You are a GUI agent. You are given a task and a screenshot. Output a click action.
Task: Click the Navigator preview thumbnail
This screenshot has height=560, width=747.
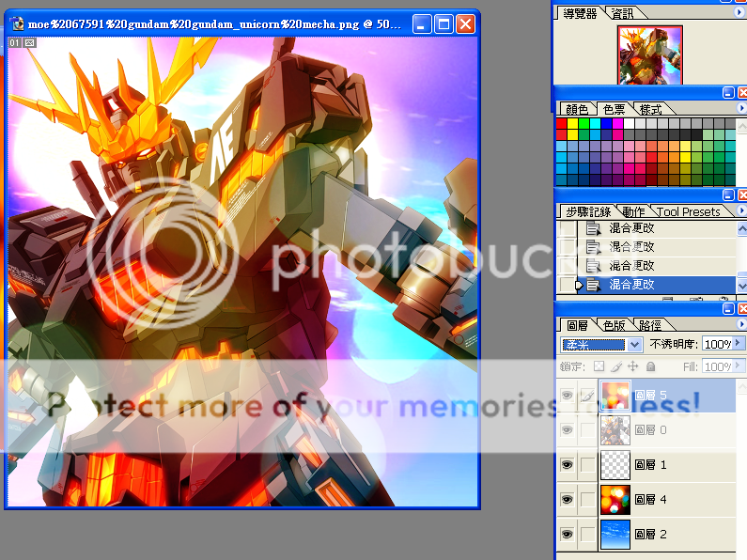click(x=649, y=54)
